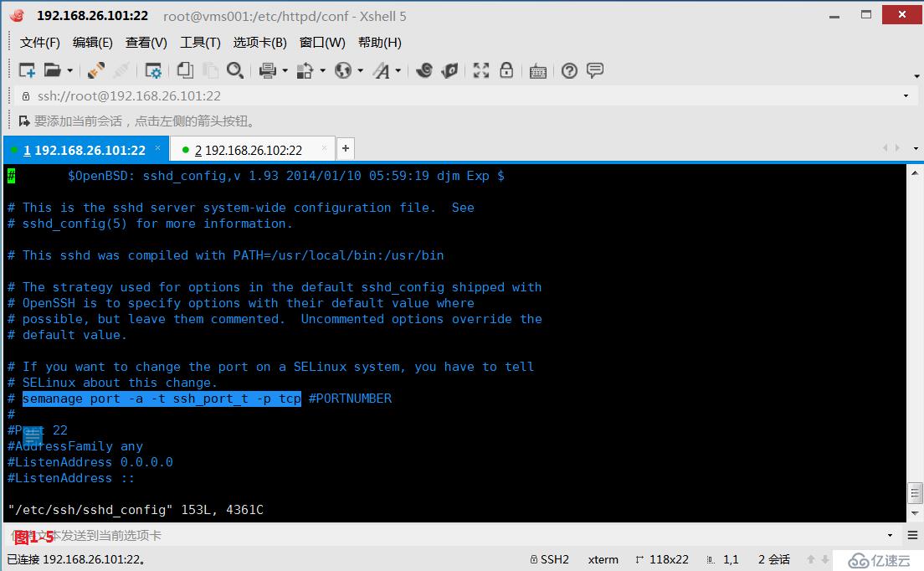Click the Reconnect plug icon
This screenshot has width=924, height=571.
coord(96,70)
